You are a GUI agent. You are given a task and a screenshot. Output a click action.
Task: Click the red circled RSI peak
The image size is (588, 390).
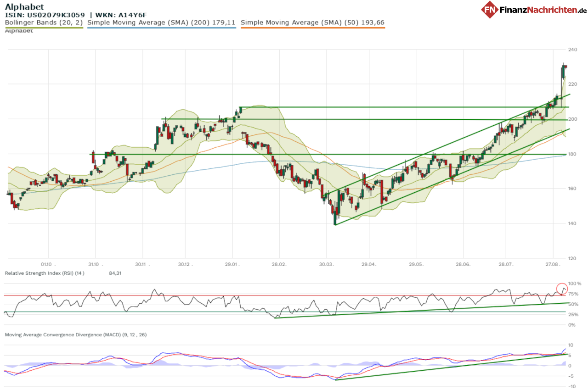562,289
